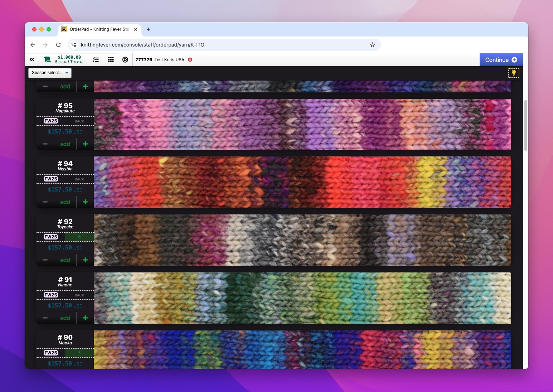Remove customer Test Knits USA via red X
553x392 pixels.
(190, 60)
